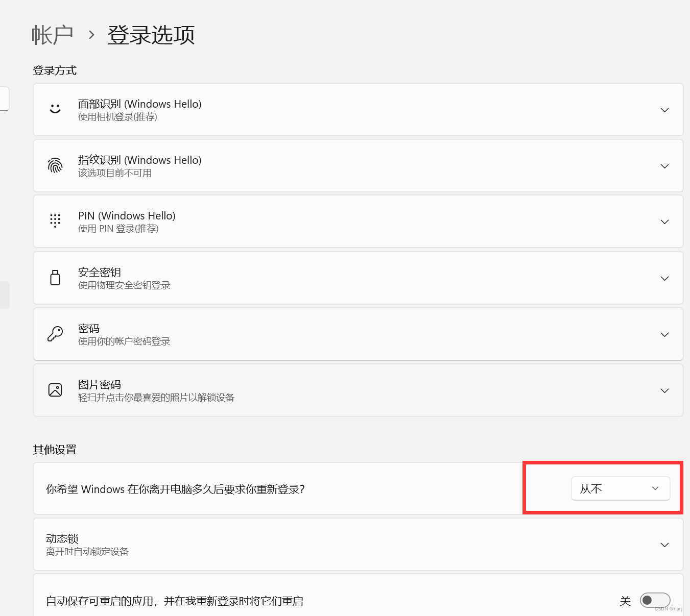Click the 登录方式 section heading
The image size is (690, 616).
coord(55,70)
